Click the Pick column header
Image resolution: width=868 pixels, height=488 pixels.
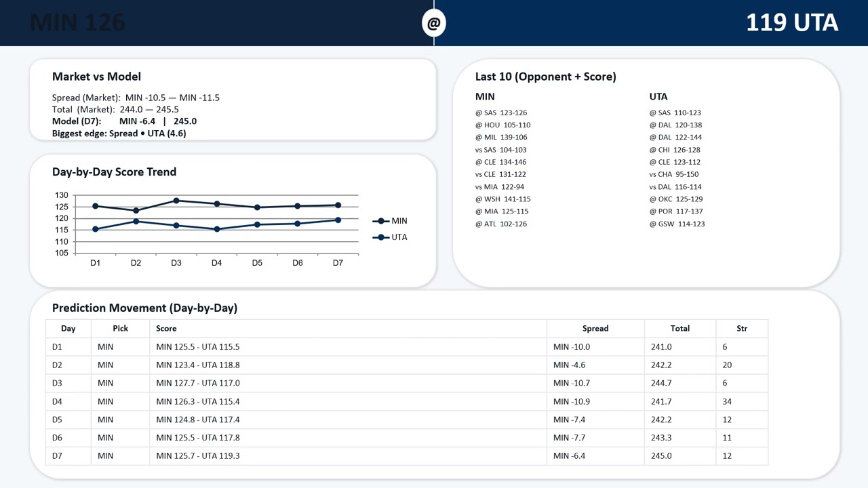click(x=121, y=328)
